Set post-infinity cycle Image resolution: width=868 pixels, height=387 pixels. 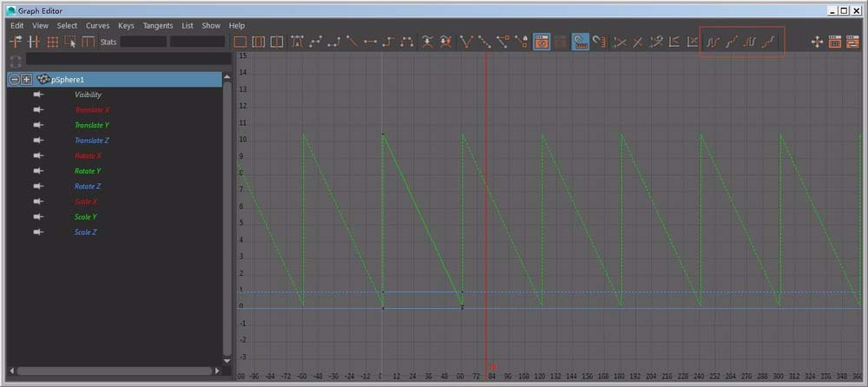pyautogui.click(x=748, y=42)
